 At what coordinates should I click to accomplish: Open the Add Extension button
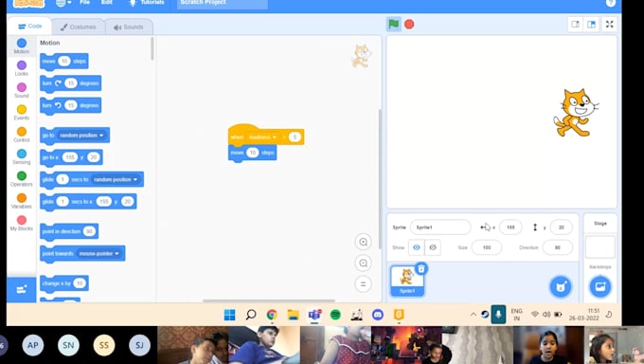coord(22,289)
